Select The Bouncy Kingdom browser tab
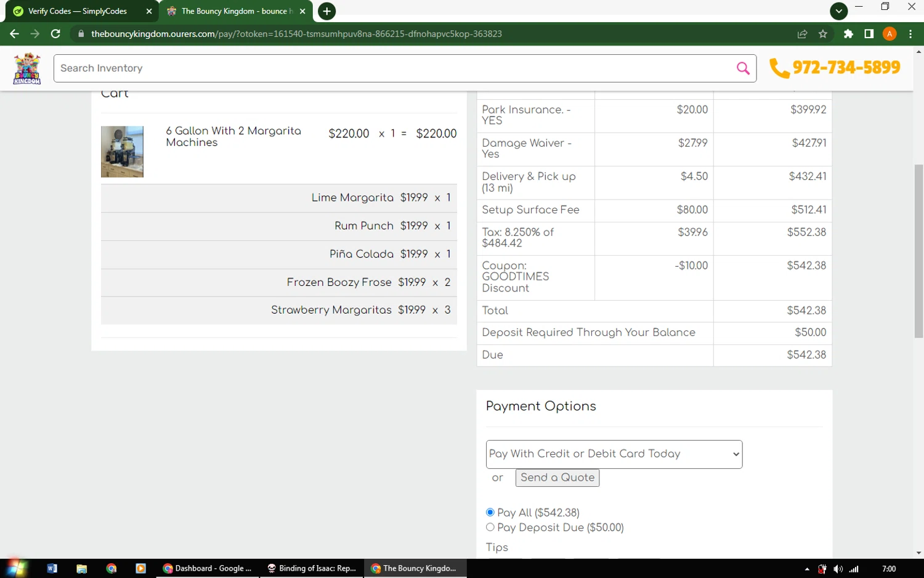The width and height of the screenshot is (924, 578). click(x=236, y=11)
